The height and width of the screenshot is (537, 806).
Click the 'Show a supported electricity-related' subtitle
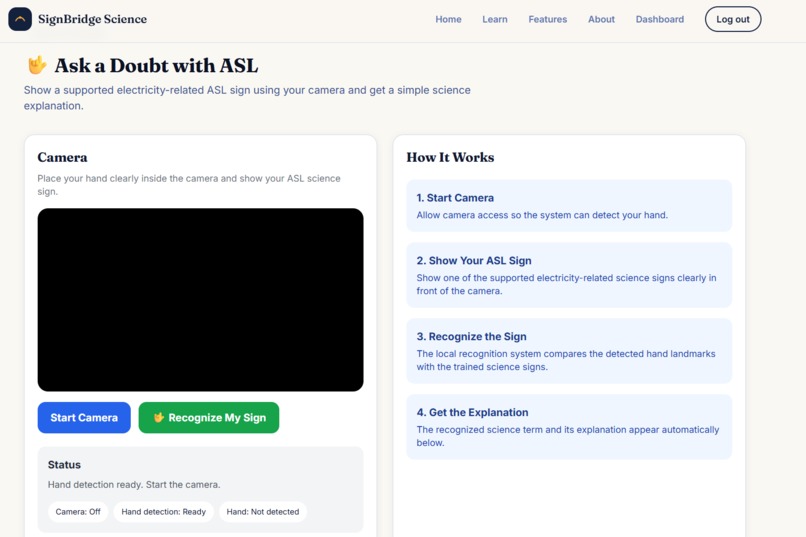[247, 98]
